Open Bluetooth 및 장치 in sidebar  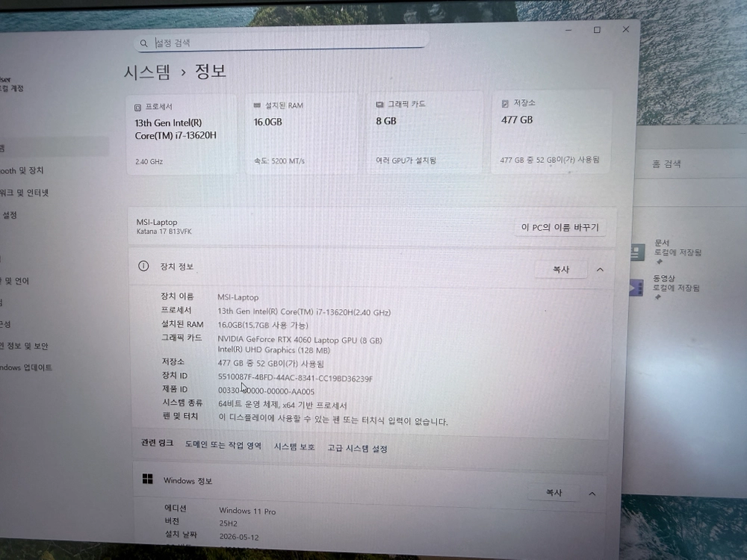[22, 170]
